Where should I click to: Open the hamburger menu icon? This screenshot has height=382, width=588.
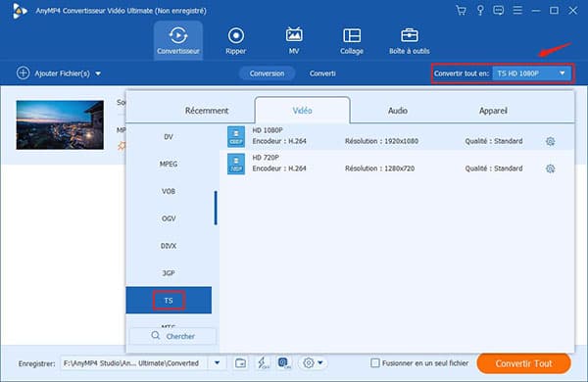coord(517,10)
